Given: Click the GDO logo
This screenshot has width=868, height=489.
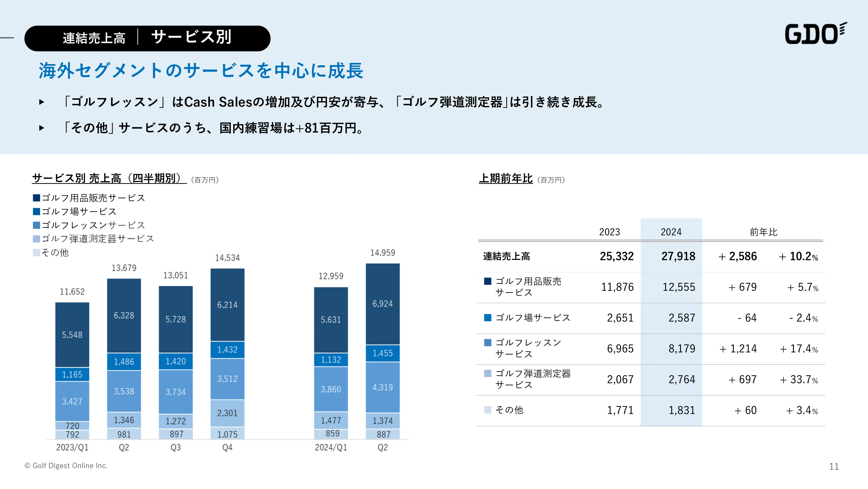Looking at the screenshot, I should click(x=816, y=33).
